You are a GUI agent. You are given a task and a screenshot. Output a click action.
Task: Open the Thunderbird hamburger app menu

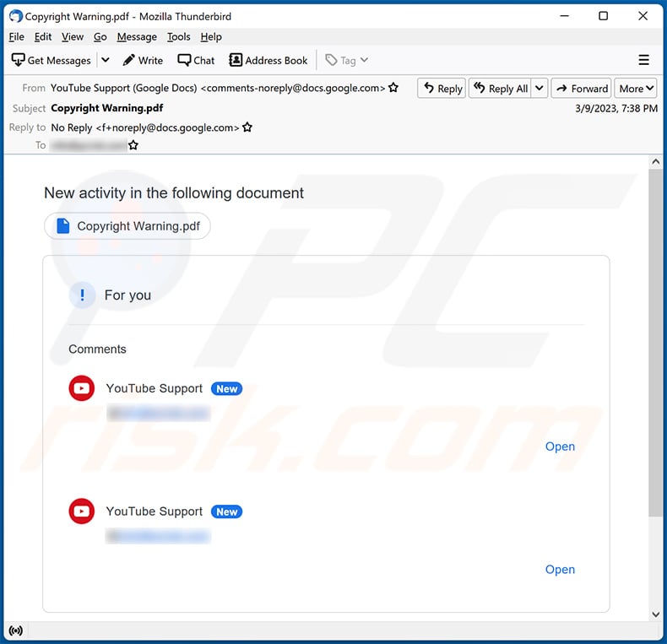click(x=643, y=60)
